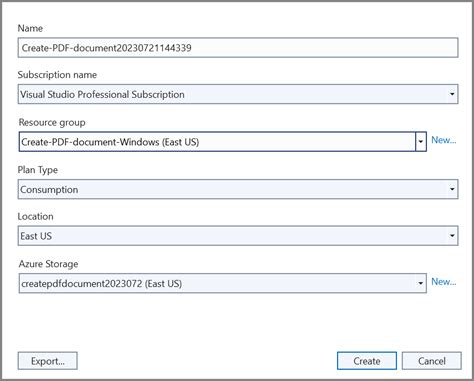Click the Name input field
The height and width of the screenshot is (381, 474).
pos(238,48)
